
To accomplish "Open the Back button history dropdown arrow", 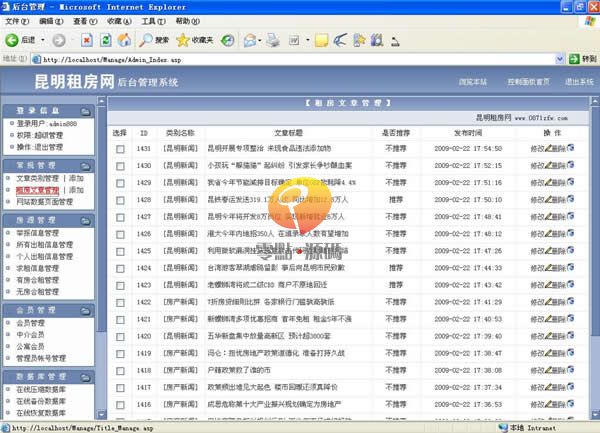I will coord(43,40).
